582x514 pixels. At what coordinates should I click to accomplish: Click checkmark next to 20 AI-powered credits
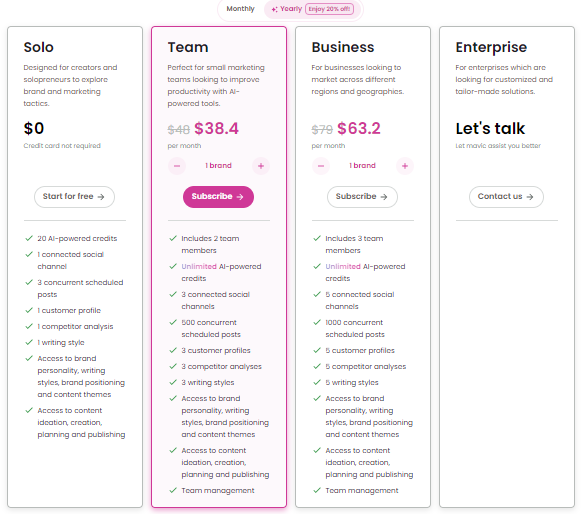[x=29, y=238]
